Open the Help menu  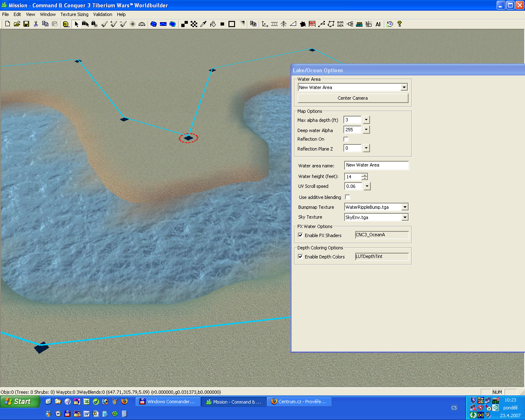[x=121, y=14]
